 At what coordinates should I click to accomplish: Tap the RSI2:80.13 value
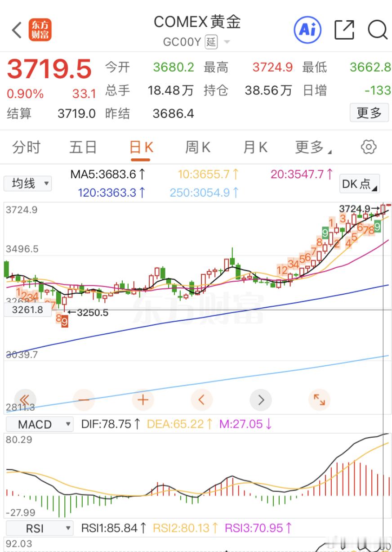click(x=186, y=528)
